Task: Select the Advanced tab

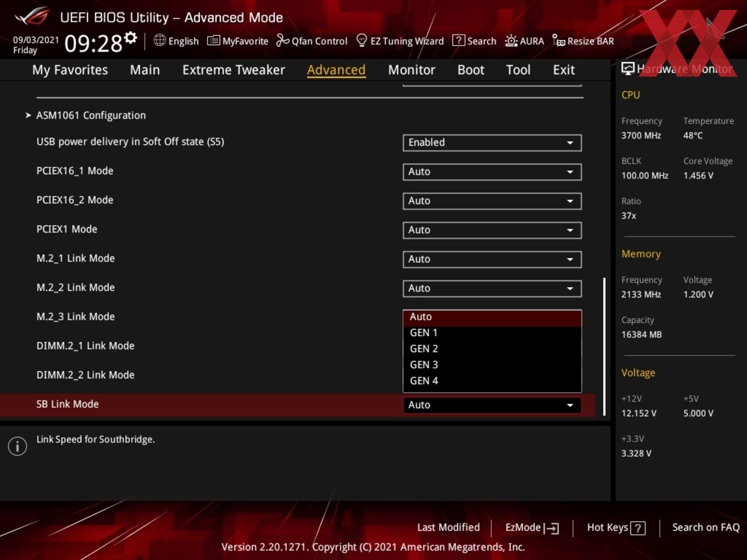Action: pos(336,70)
